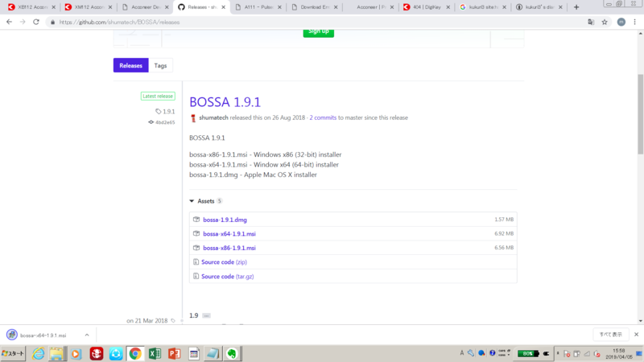
Task: Click the page scrollbar down arrow
Action: pyautogui.click(x=640, y=321)
